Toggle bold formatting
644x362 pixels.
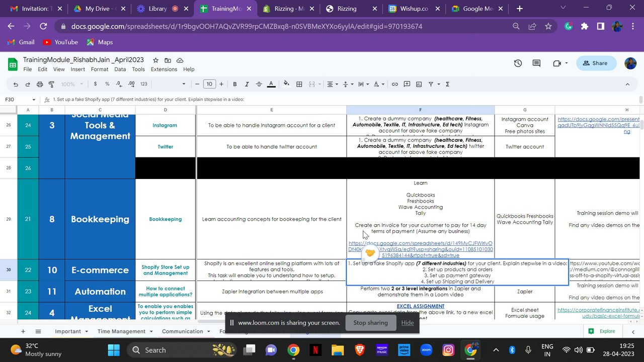tap(234, 84)
